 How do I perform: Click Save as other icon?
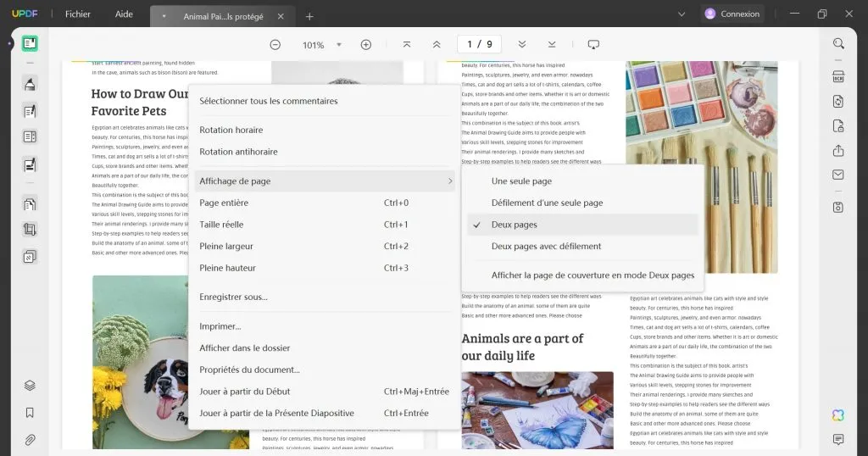(838, 208)
